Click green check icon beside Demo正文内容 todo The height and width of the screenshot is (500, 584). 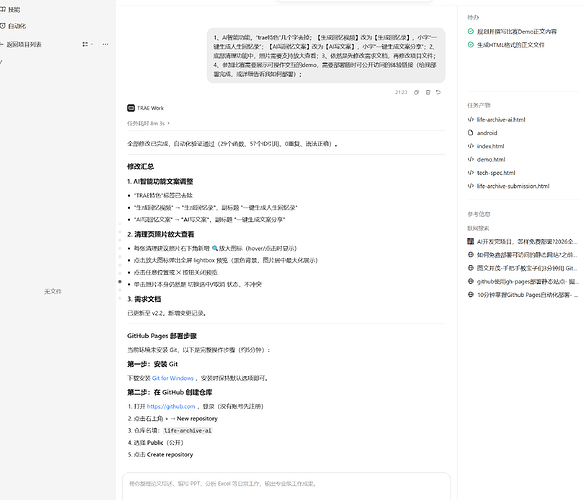[x=471, y=31]
